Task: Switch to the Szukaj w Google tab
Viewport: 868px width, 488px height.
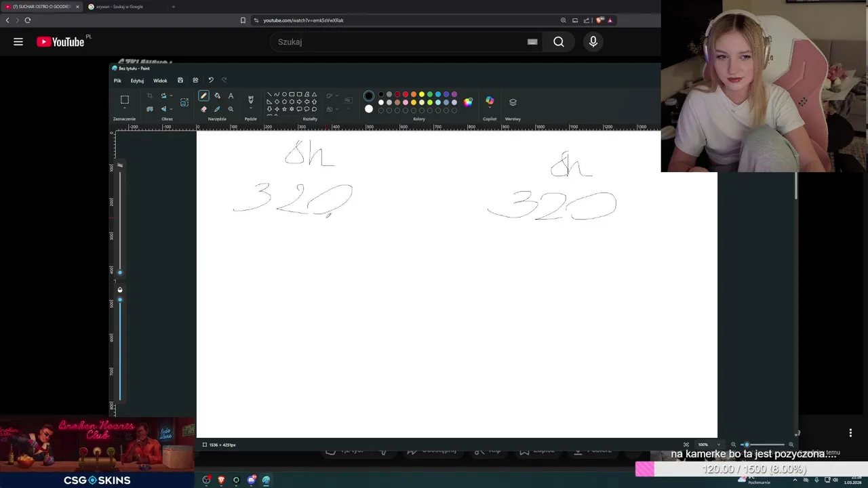Action: pyautogui.click(x=119, y=7)
